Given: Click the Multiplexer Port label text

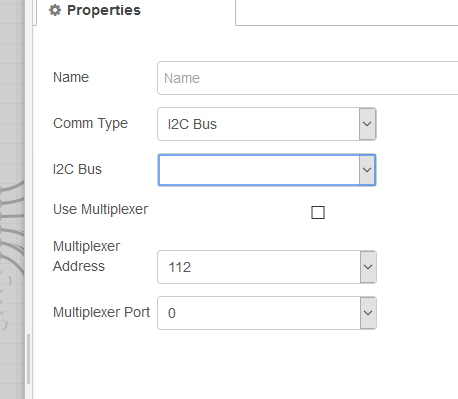Looking at the screenshot, I should click(101, 313).
